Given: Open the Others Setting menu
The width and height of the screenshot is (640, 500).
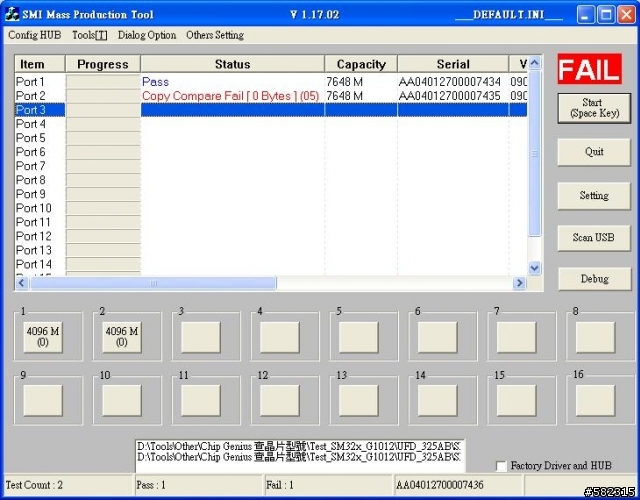Looking at the screenshot, I should pos(215,35).
